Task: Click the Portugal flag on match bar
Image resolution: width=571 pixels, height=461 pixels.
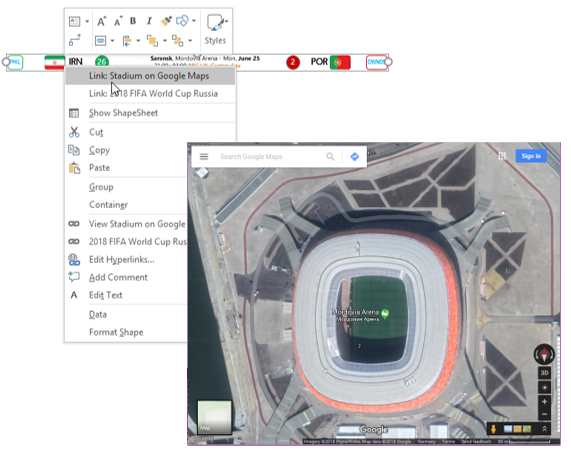Action: (340, 62)
